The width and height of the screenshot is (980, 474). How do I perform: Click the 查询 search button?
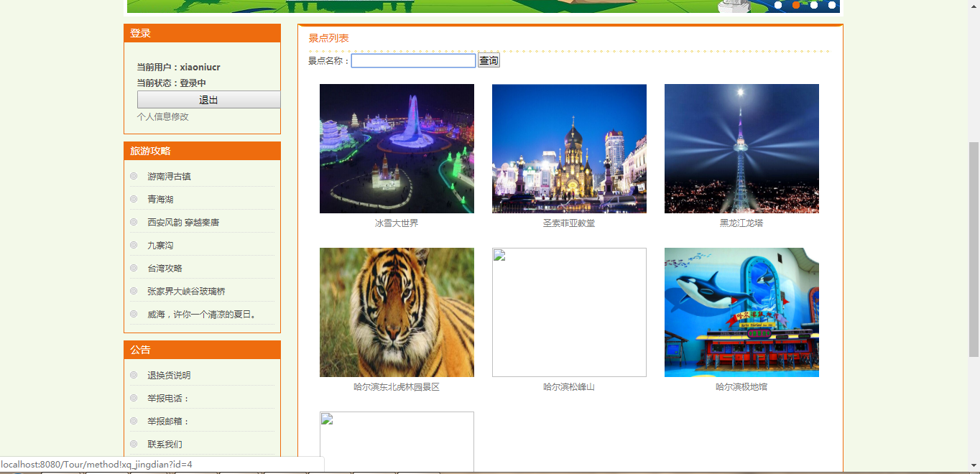tap(489, 61)
